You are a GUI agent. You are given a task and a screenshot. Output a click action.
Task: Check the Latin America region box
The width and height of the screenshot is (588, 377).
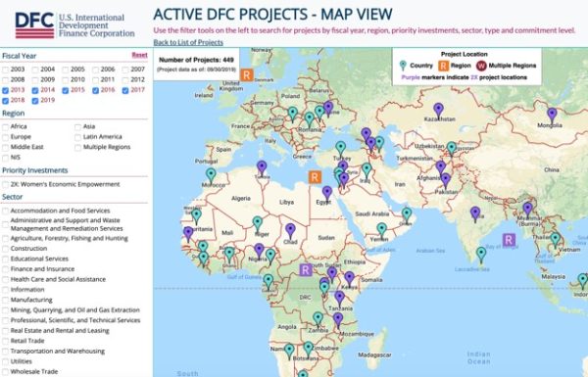click(77, 137)
